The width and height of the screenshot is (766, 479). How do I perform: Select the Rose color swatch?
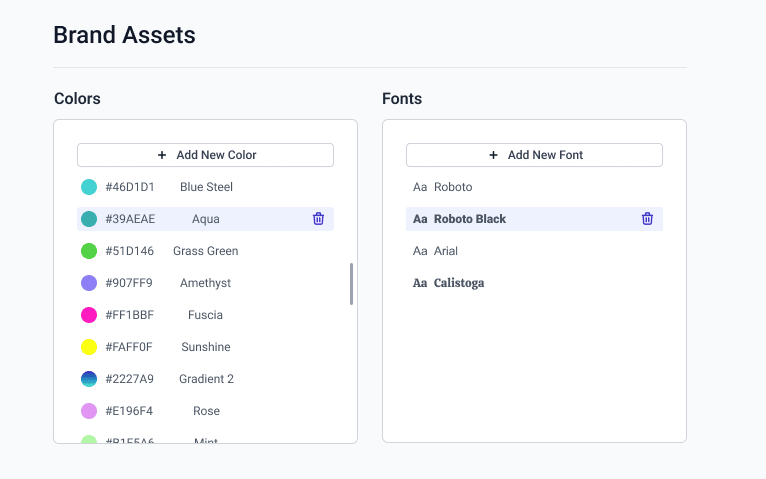[x=89, y=411]
